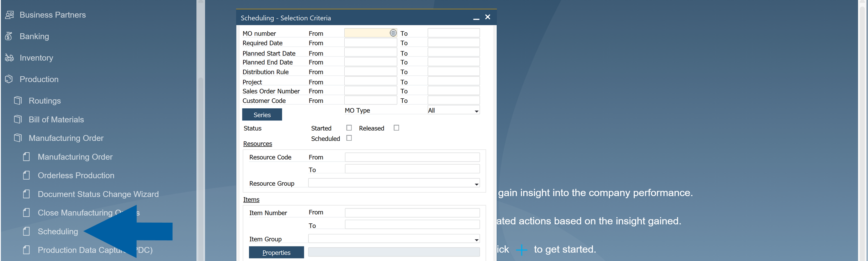The height and width of the screenshot is (261, 868).
Task: Click the Business Partners module icon
Action: (x=10, y=15)
